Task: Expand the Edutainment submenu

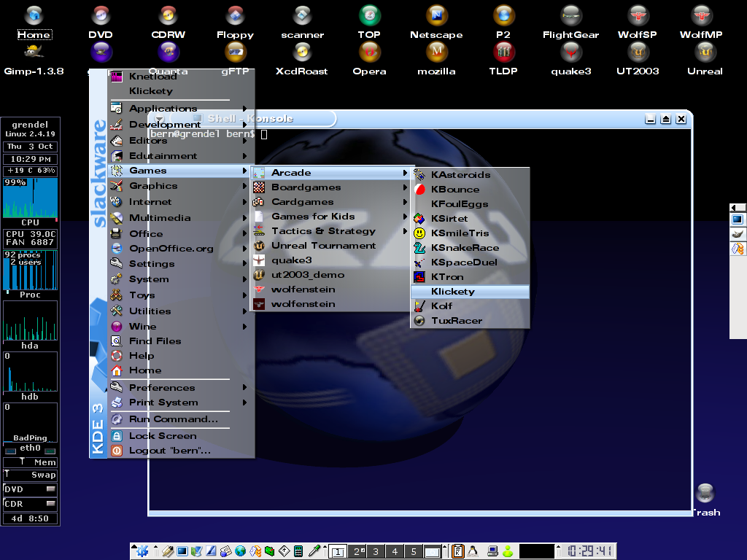Action: [x=179, y=156]
